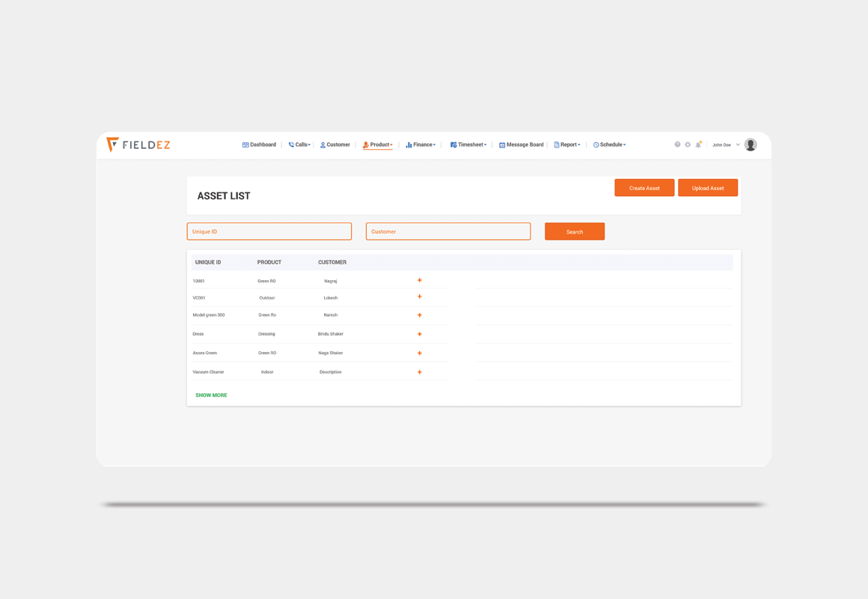Screen dimensions: 868x599
Task: Expand the Vacuum Cleaner row plus icon
Action: tap(420, 372)
